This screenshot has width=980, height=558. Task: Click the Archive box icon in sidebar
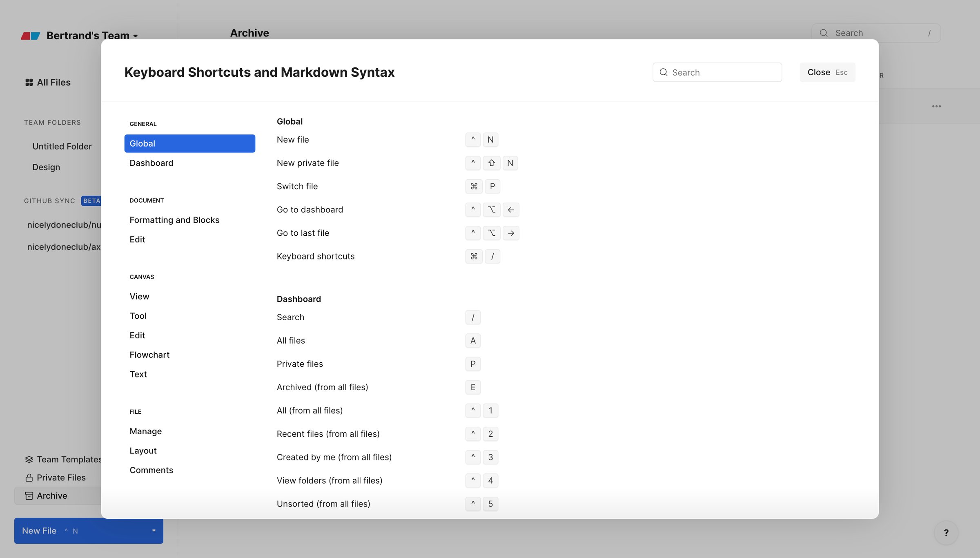(29, 496)
